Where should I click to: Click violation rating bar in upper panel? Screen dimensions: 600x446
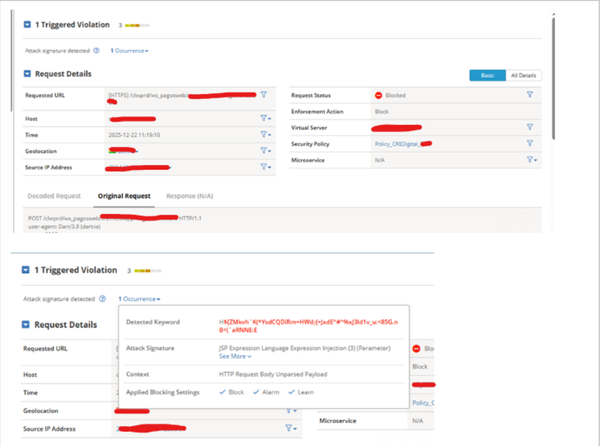[x=137, y=25]
